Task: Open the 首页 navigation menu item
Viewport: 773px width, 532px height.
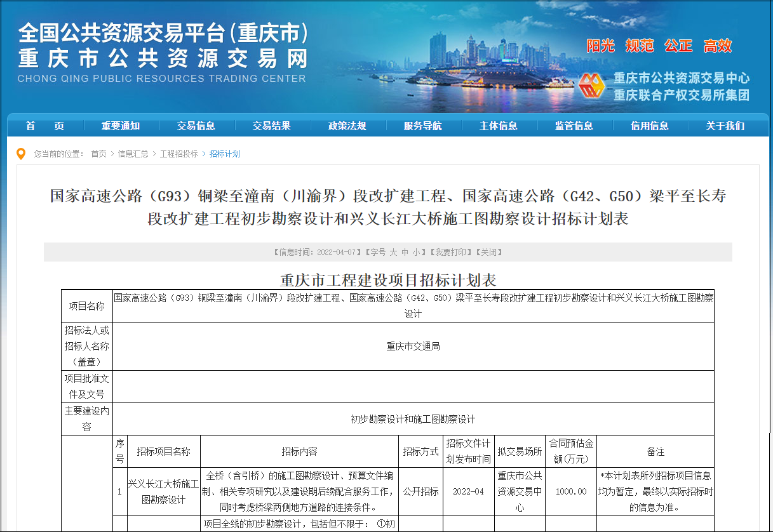Action: pos(45,126)
